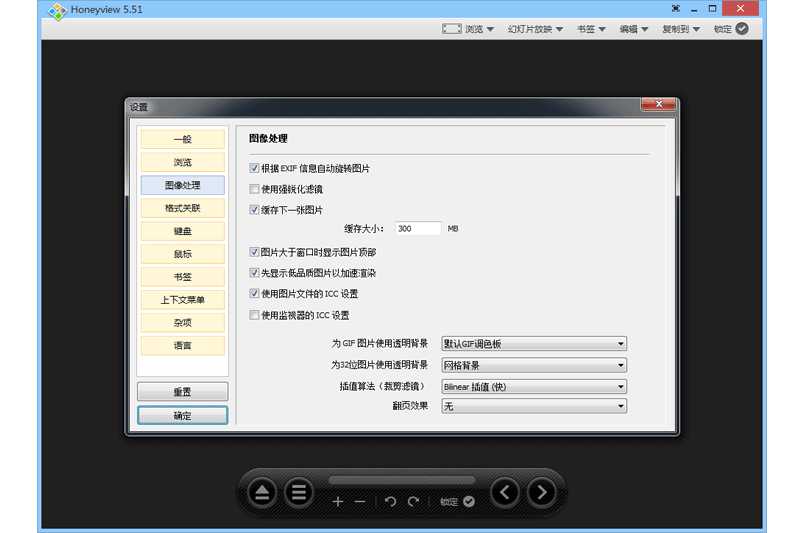
Task: Open the 编辑 toolbar menu
Action: (x=634, y=29)
